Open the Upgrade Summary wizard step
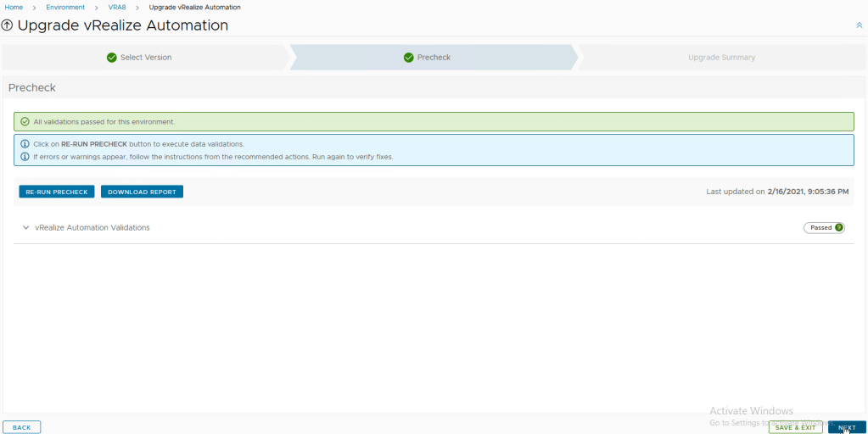 coord(721,58)
